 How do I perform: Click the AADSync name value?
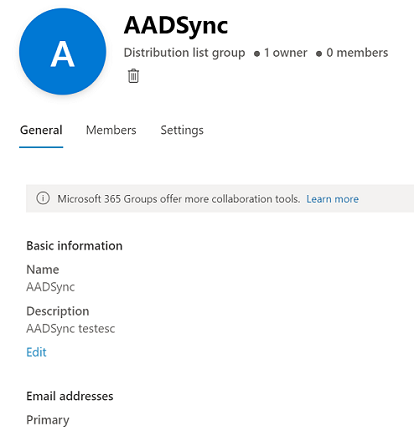51,287
